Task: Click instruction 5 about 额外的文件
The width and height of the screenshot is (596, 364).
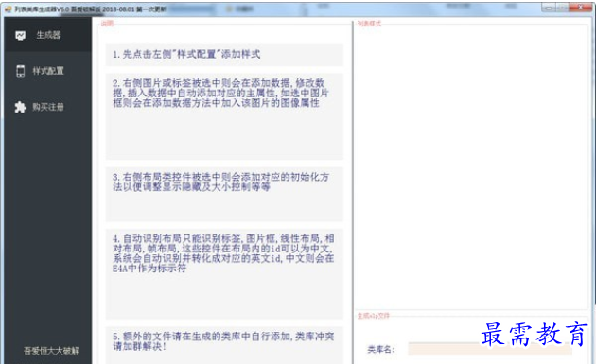Action: (224, 345)
